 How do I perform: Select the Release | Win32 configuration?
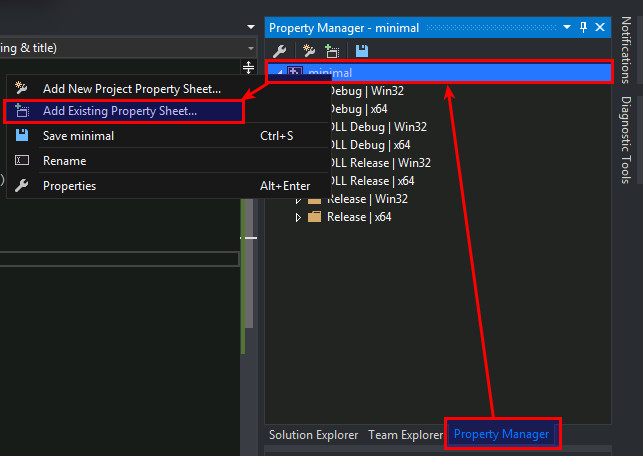(368, 199)
